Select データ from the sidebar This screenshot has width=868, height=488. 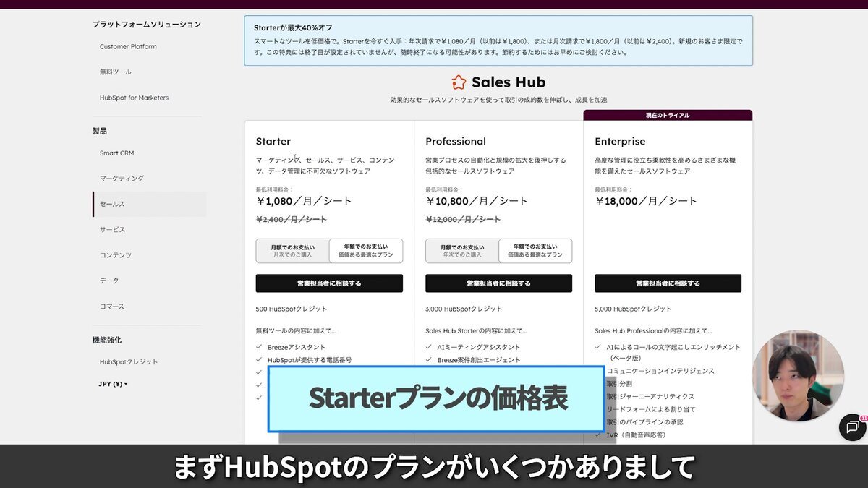click(109, 280)
